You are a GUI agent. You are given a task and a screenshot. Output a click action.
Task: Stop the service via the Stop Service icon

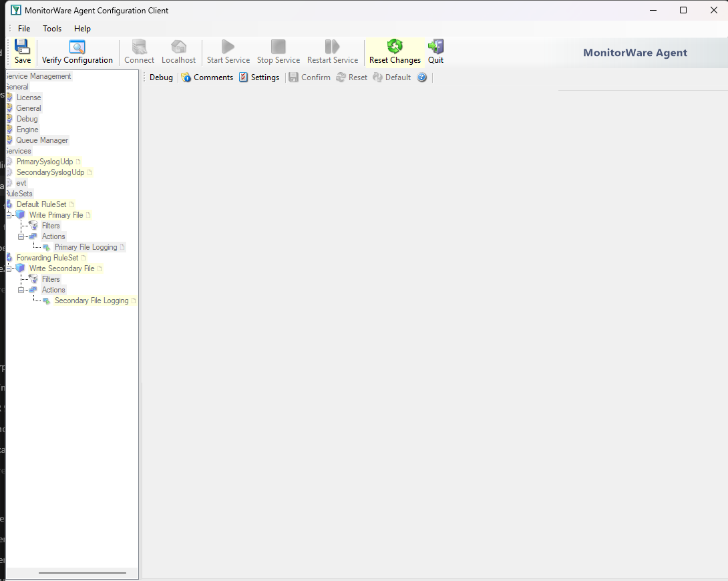point(279,47)
